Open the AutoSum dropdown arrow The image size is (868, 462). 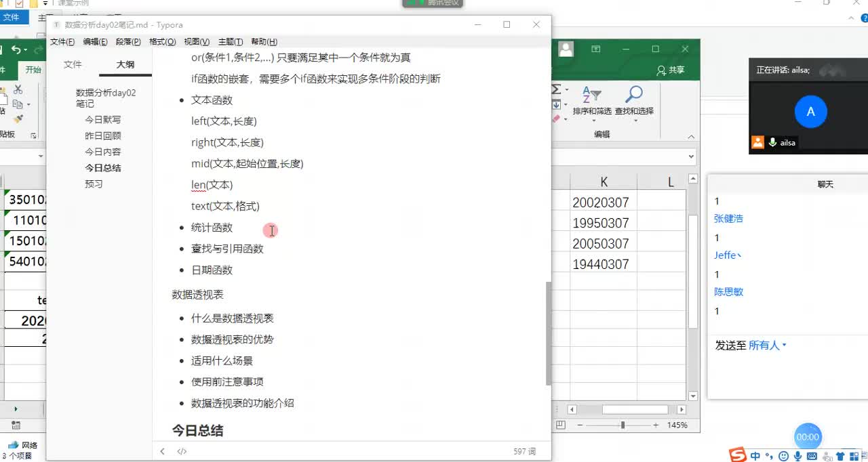tap(566, 90)
